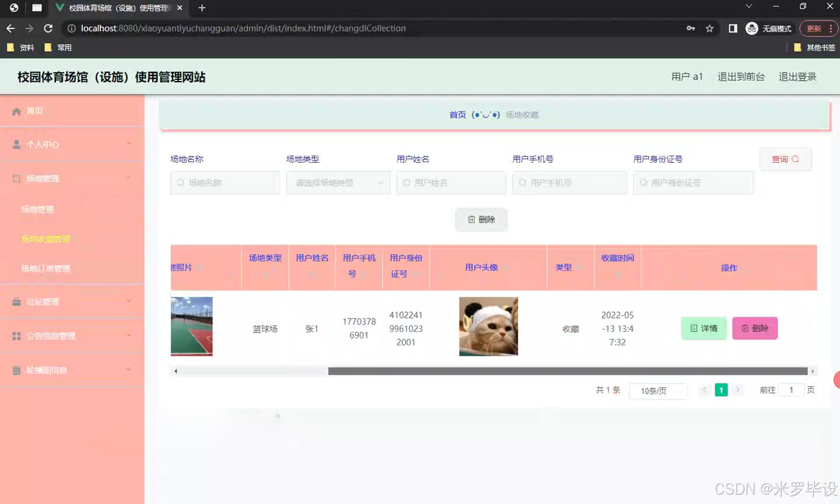
Task: Click the pink 删除 button in the table row
Action: tap(755, 328)
